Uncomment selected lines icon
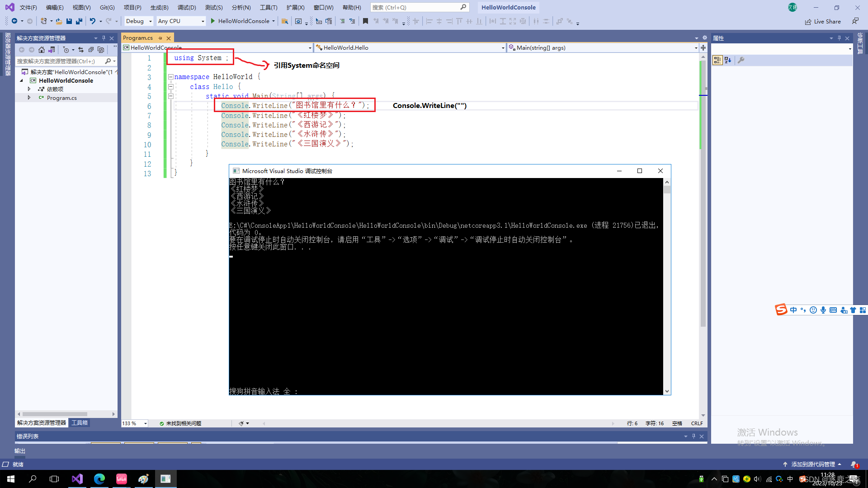The image size is (868, 488). (352, 21)
